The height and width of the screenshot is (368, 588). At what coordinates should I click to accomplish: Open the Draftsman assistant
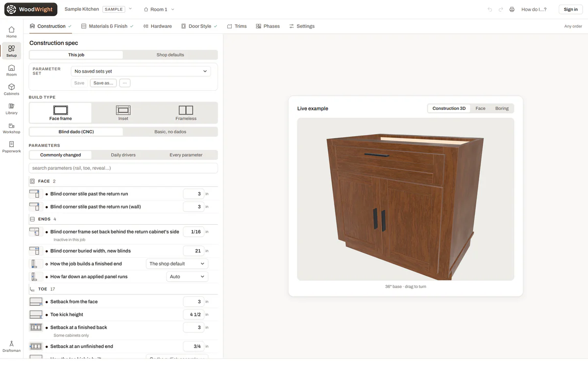[x=11, y=346]
